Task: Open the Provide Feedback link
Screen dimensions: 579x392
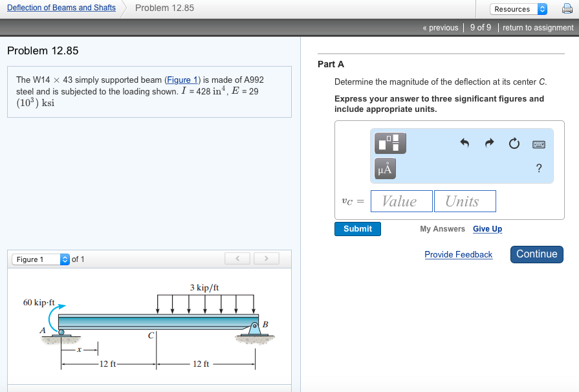Action: [x=458, y=255]
